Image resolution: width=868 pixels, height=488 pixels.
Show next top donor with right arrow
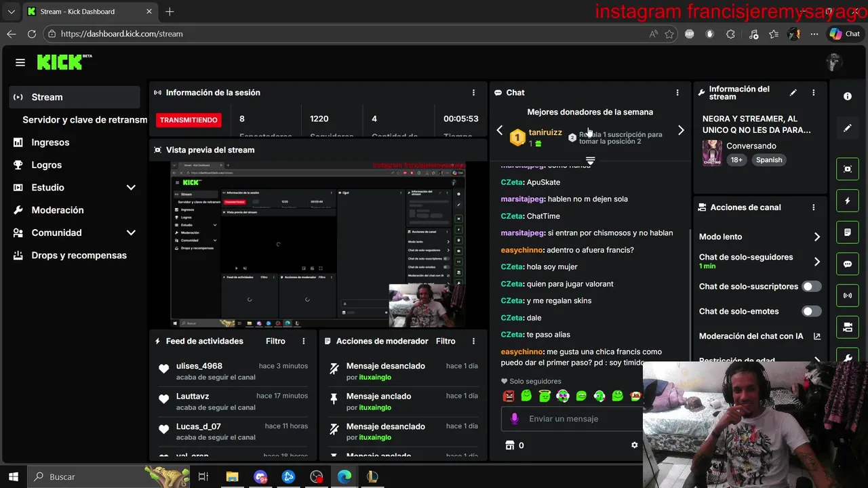pos(681,130)
